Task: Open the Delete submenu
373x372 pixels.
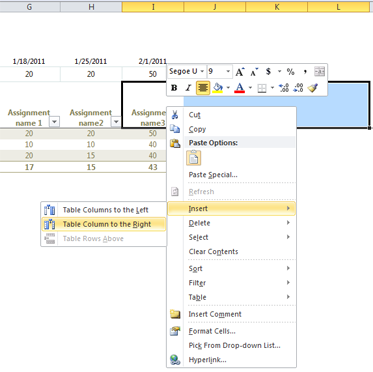Action: [x=231, y=223]
